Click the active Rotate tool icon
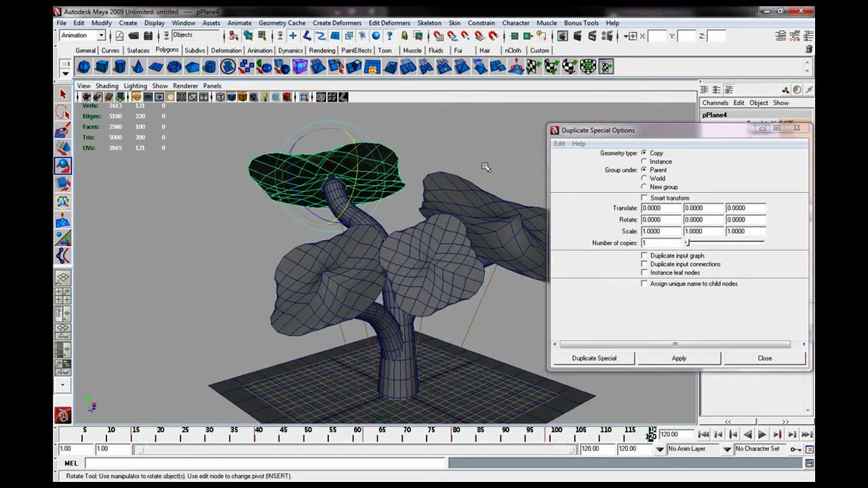The image size is (868, 488). [x=62, y=165]
